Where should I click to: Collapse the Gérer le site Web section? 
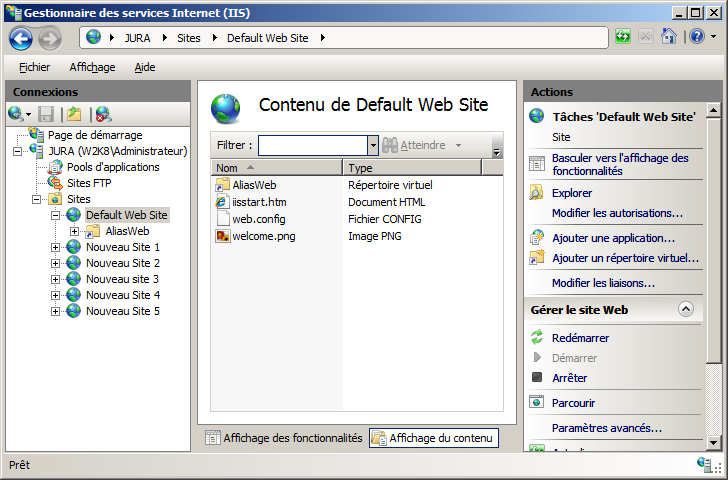point(685,310)
